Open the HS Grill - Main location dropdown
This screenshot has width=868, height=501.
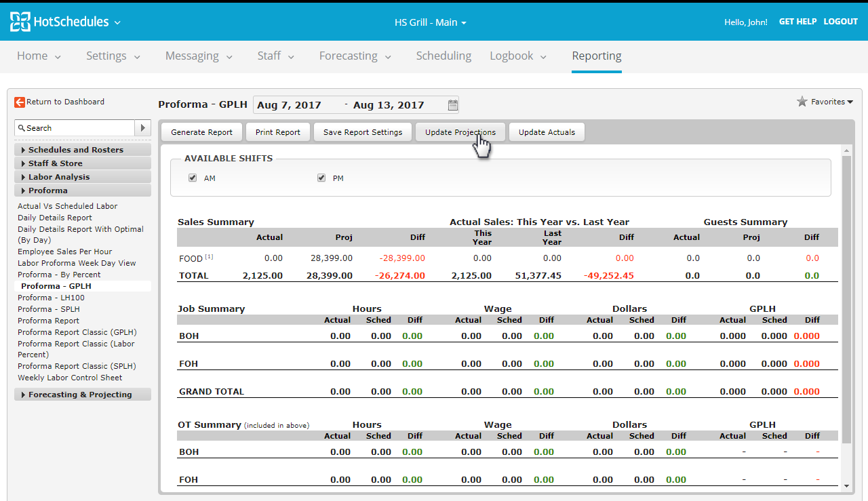click(x=431, y=22)
